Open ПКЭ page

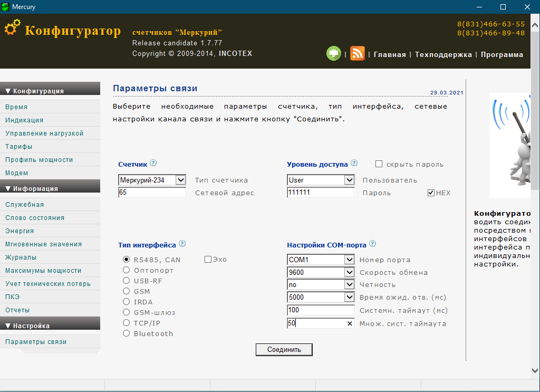[x=50, y=297]
